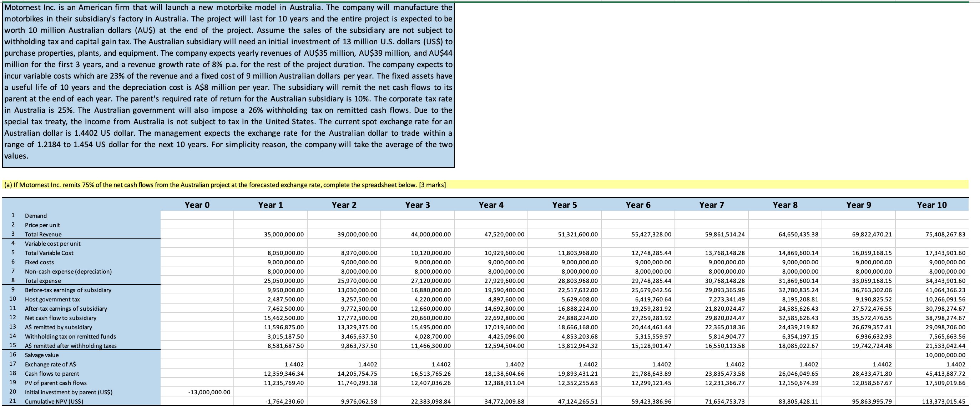Click the Year 1 Total Revenue cell 35,000,000.00
Screen dimensions: 980x415
click(x=283, y=234)
